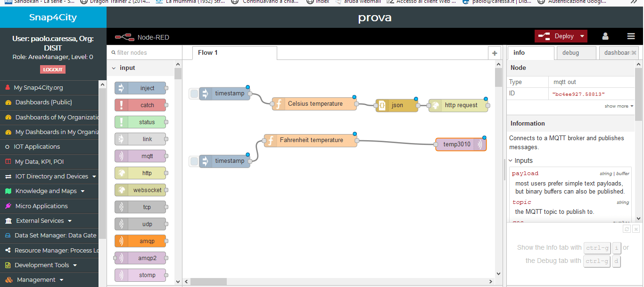
Task: Click the Celsius temperature function node
Action: (314, 104)
